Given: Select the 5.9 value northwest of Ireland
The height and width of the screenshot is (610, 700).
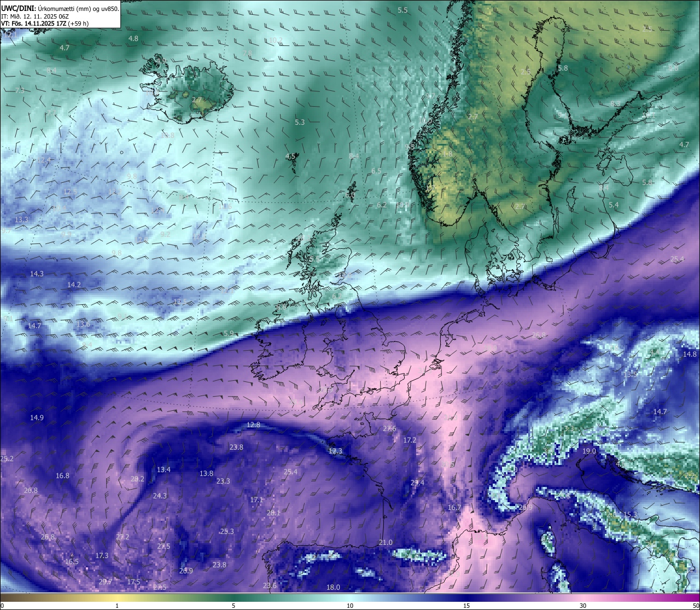Looking at the screenshot, I should pyautogui.click(x=229, y=333).
